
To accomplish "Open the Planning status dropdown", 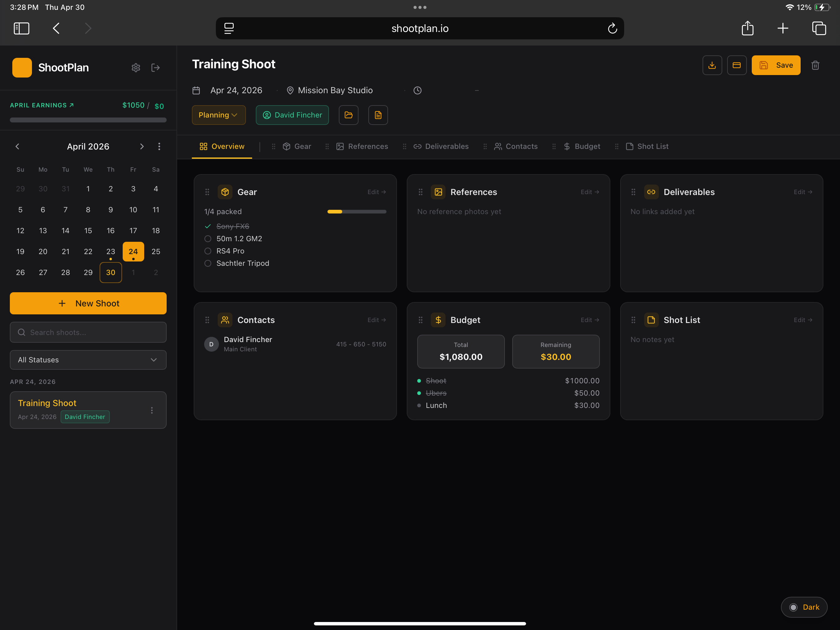I will click(219, 115).
